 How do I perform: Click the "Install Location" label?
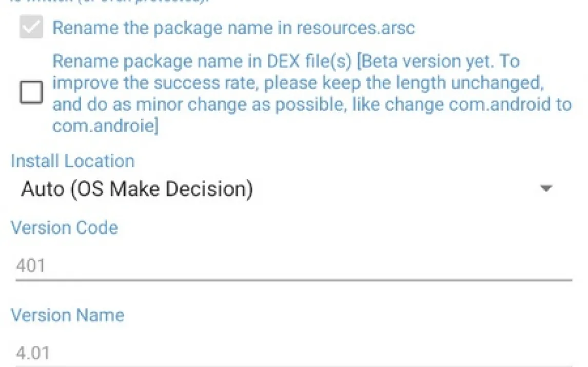[72, 161]
